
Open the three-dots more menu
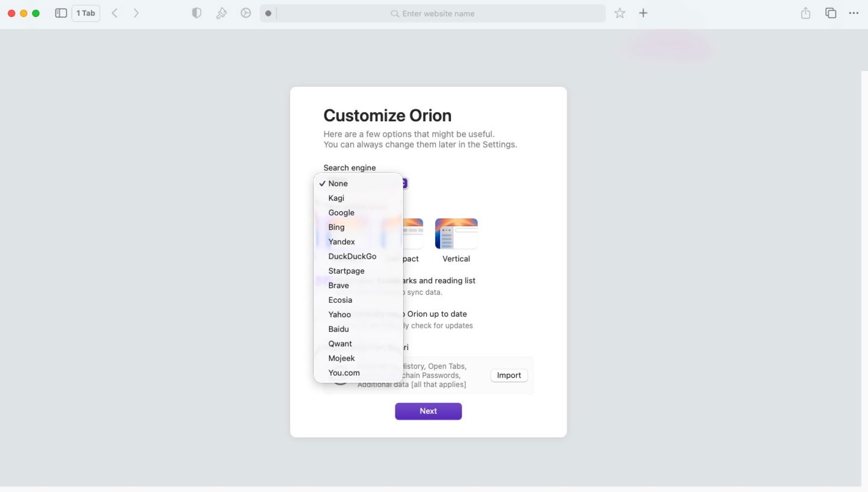click(854, 13)
